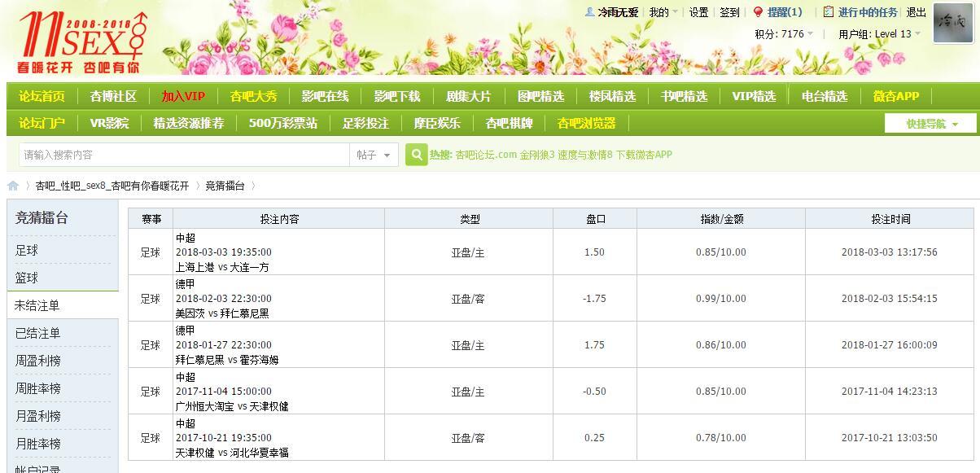Open the 足彩投注 sub-nav item
Viewport: 980px width, 473px height.
point(365,124)
